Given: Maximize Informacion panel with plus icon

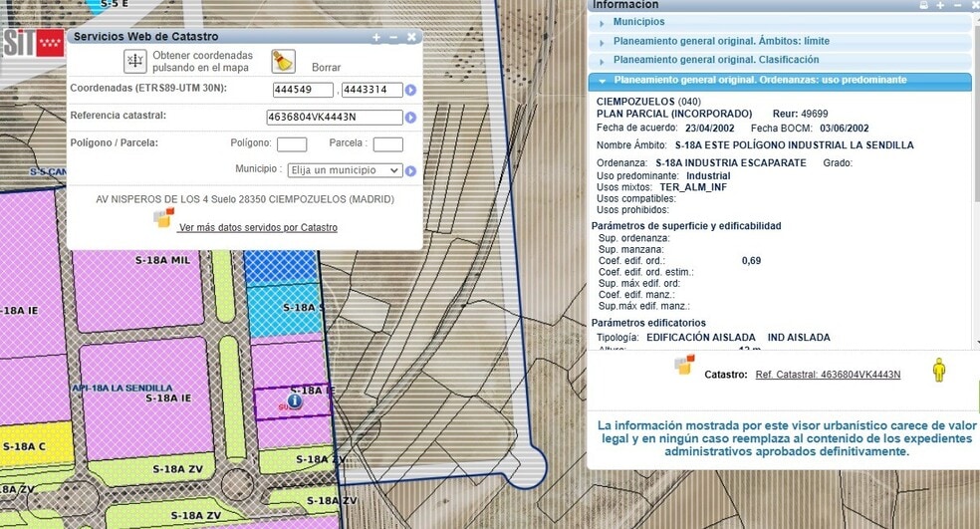Looking at the screenshot, I should pos(940,5).
